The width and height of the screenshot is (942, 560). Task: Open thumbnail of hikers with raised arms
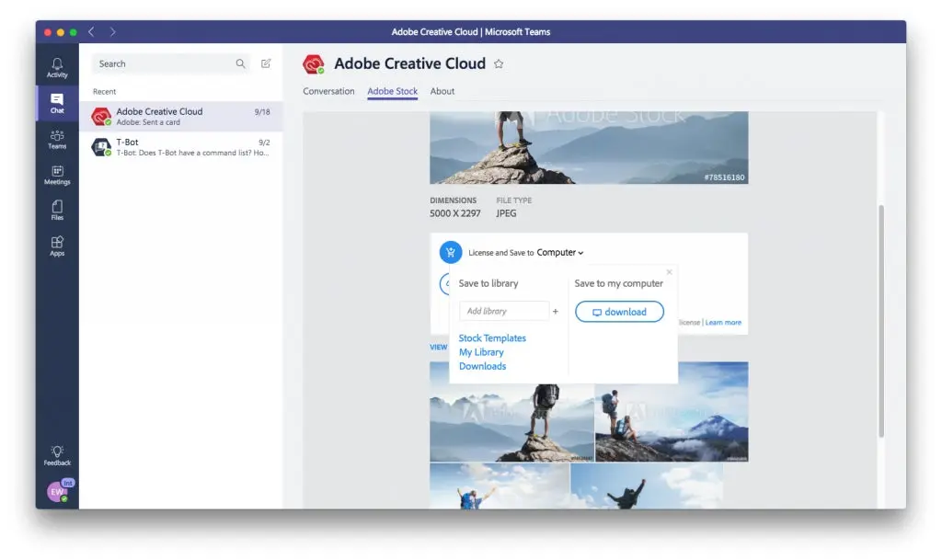tap(500, 486)
